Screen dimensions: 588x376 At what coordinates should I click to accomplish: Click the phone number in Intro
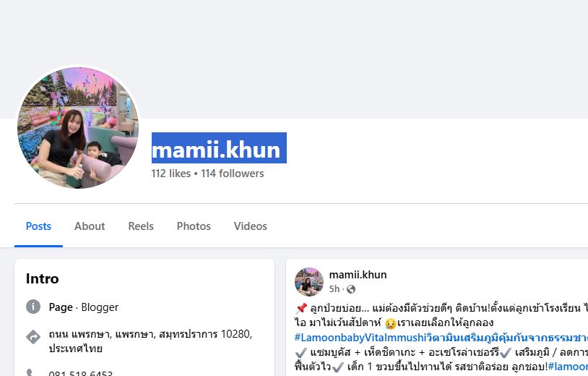point(81,373)
